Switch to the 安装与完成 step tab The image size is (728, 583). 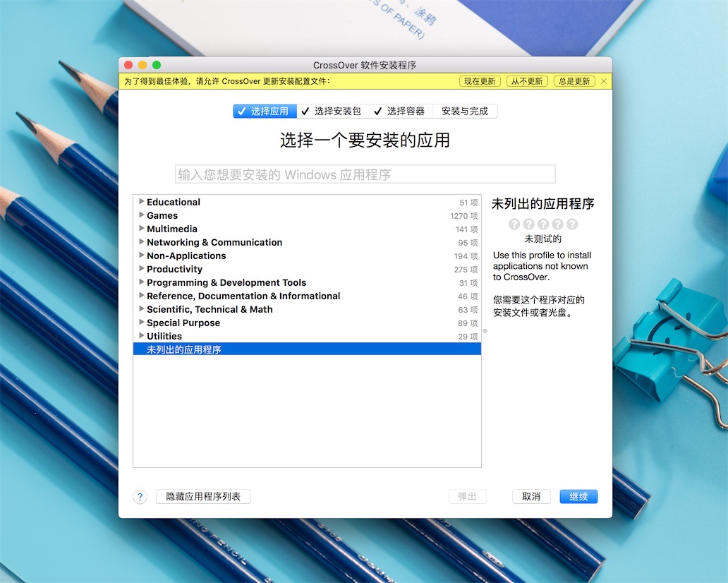click(x=465, y=111)
